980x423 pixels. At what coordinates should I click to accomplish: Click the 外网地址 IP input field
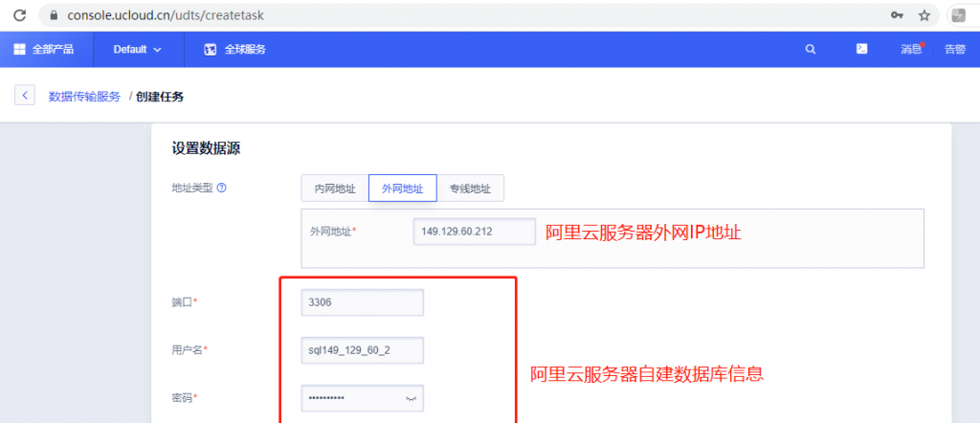475,232
